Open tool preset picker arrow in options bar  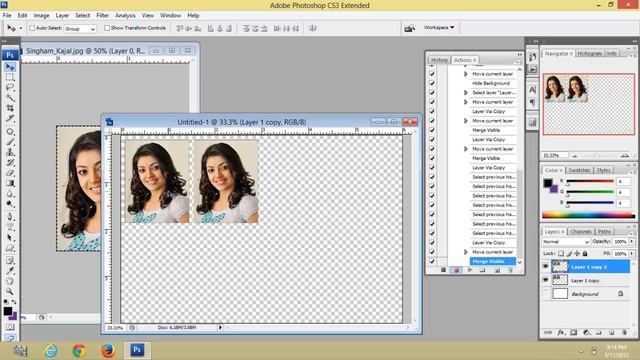[x=21, y=28]
